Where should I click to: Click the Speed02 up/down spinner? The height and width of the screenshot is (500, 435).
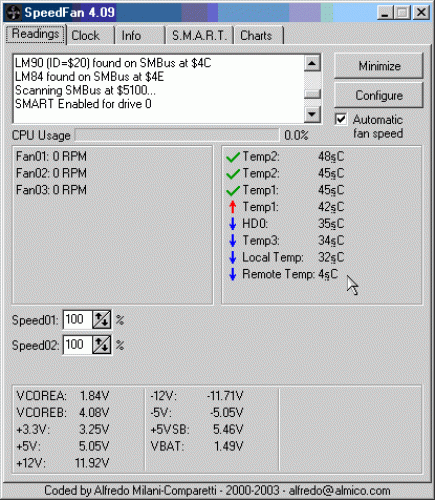pos(102,345)
